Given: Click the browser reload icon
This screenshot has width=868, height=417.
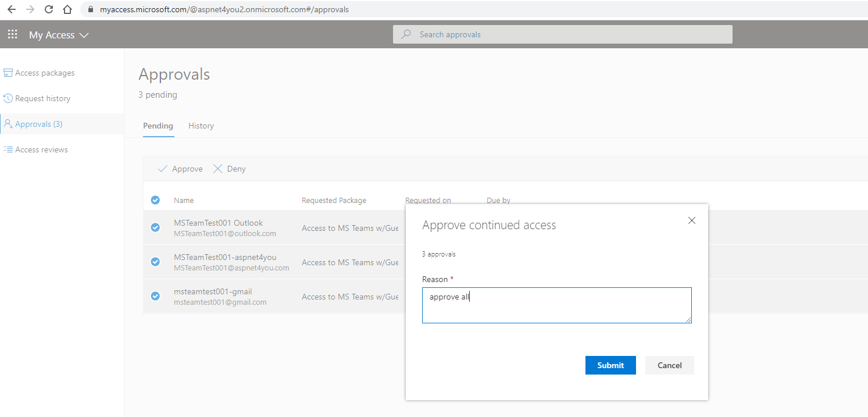Looking at the screenshot, I should tap(49, 9).
